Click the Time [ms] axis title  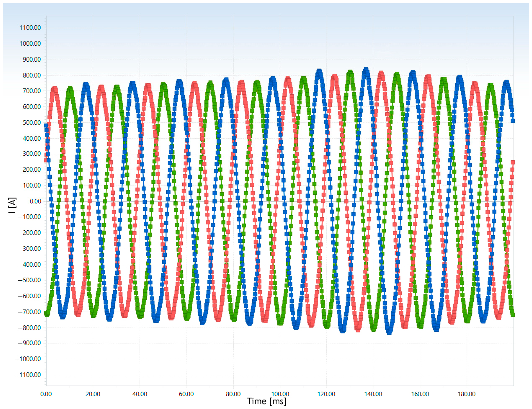[266, 401]
